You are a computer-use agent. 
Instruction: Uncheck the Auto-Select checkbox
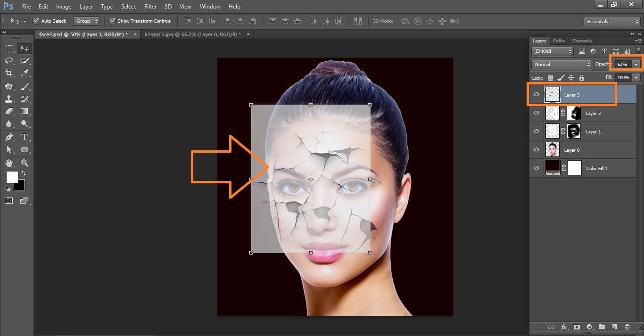(x=36, y=21)
